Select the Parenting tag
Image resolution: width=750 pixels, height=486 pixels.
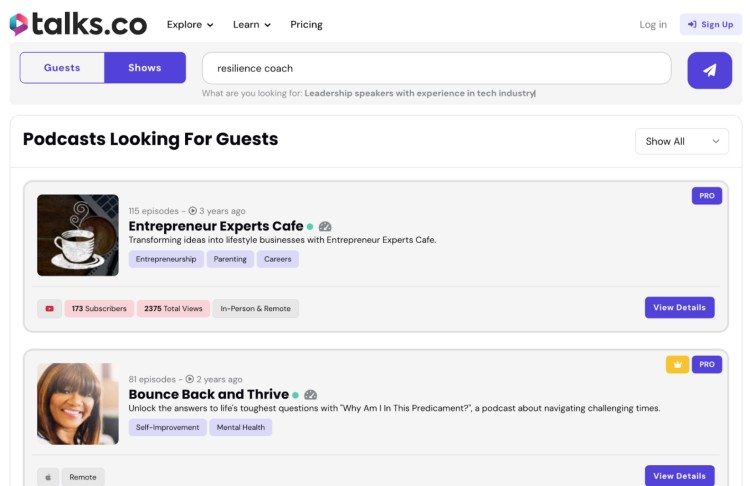point(230,259)
